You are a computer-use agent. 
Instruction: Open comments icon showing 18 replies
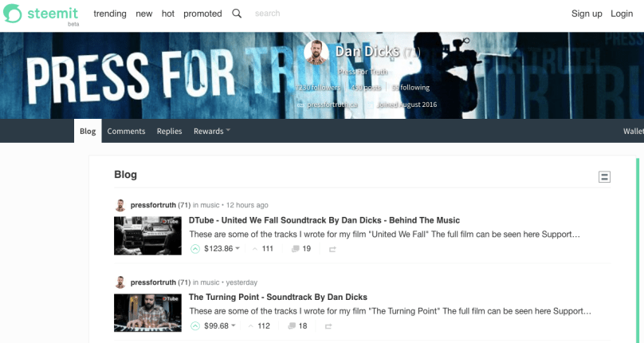[x=297, y=325]
